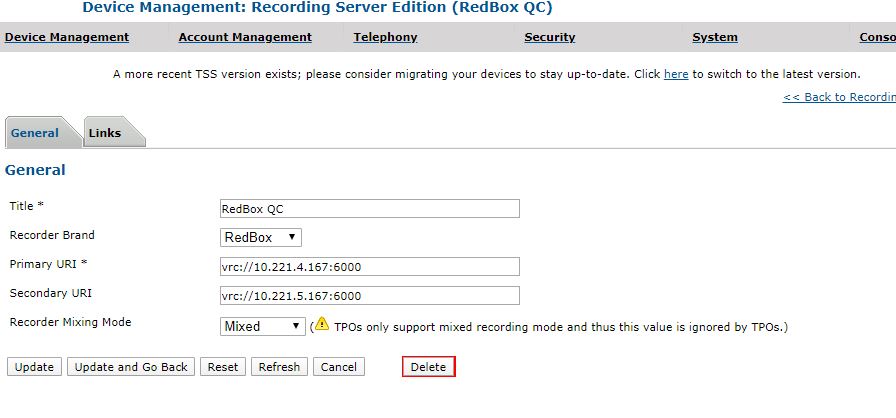Click the Cancel button
The height and width of the screenshot is (418, 896).
pos(339,367)
